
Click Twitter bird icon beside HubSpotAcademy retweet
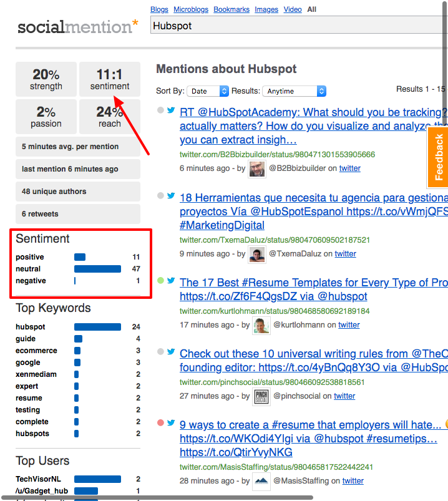[171, 110]
